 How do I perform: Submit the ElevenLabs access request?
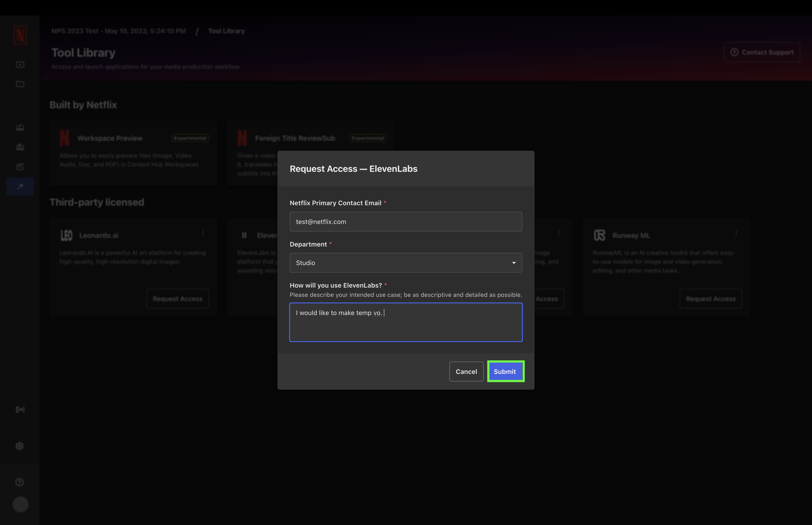(505, 372)
